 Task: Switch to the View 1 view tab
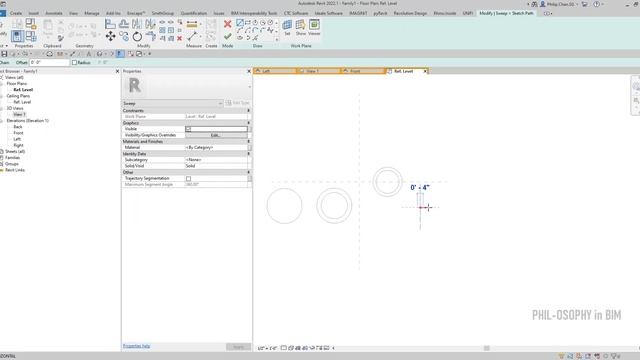coord(319,71)
